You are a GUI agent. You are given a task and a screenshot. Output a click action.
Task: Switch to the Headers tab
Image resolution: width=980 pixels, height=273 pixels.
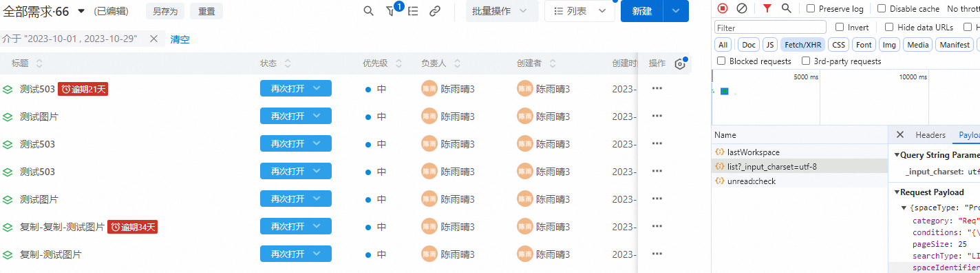(x=930, y=135)
